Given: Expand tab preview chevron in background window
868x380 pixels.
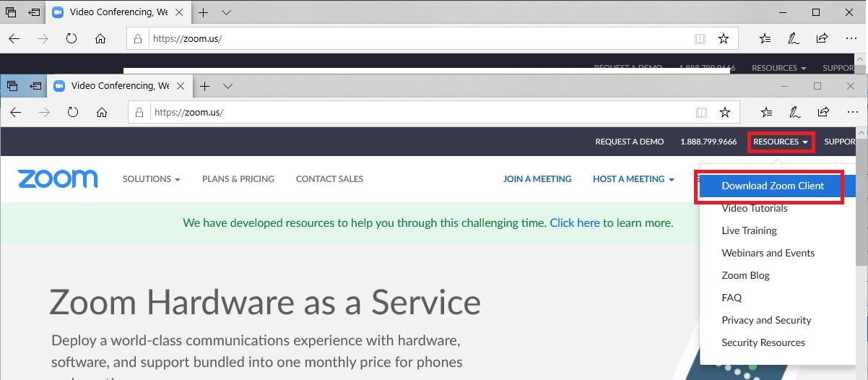Looking at the screenshot, I should pos(226,12).
